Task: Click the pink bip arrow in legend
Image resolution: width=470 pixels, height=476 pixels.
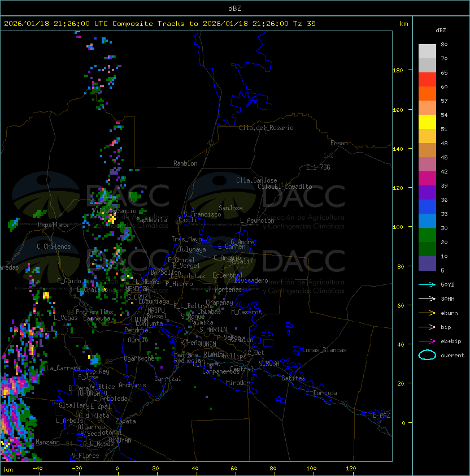Action: (427, 327)
